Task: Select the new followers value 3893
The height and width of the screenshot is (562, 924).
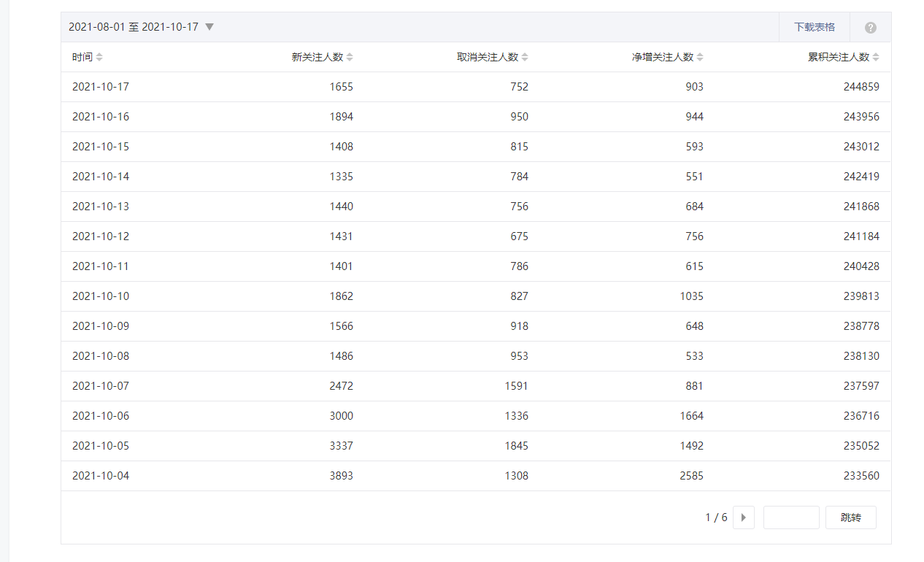Action: click(341, 476)
